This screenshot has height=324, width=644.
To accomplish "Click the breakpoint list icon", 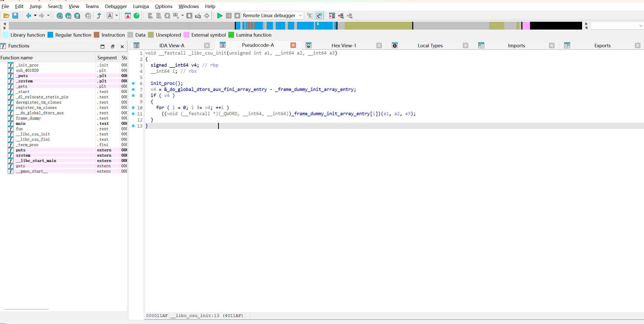I will coord(332,16).
